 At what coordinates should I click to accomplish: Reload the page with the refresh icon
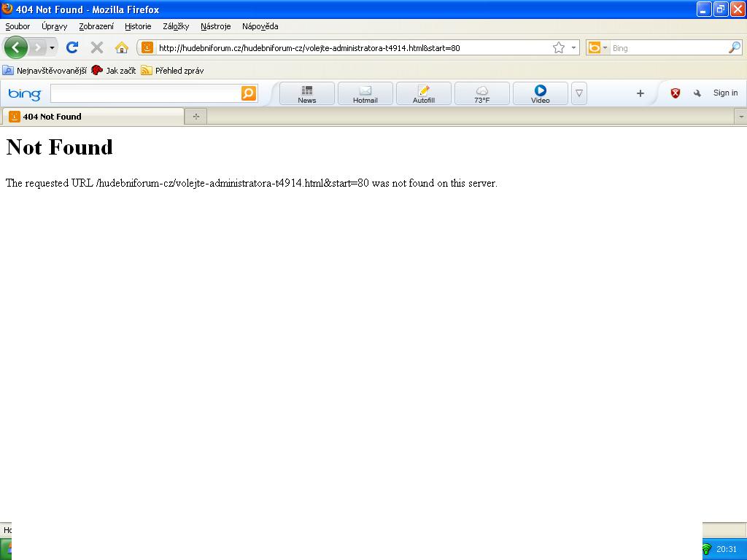[71, 47]
